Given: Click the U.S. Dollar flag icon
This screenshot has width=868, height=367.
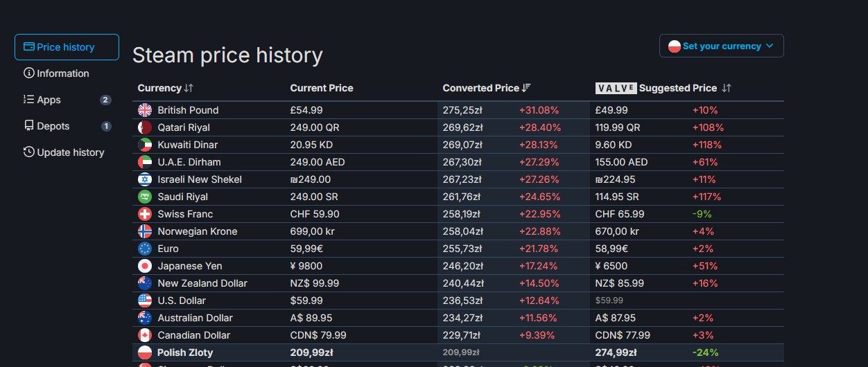Looking at the screenshot, I should coord(145,301).
